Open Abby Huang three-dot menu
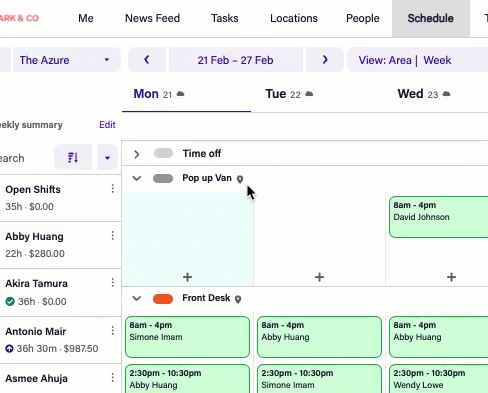Viewport: 488px width, 393px height. (x=113, y=236)
